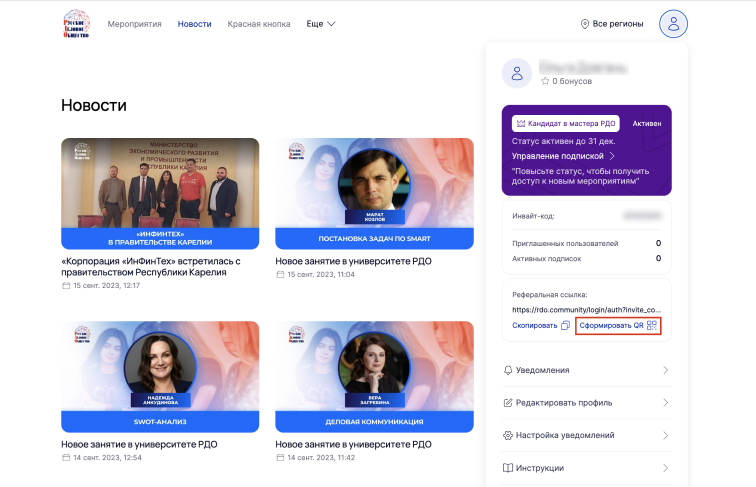Click the location pin icon
This screenshot has width=756, height=487.
click(585, 24)
